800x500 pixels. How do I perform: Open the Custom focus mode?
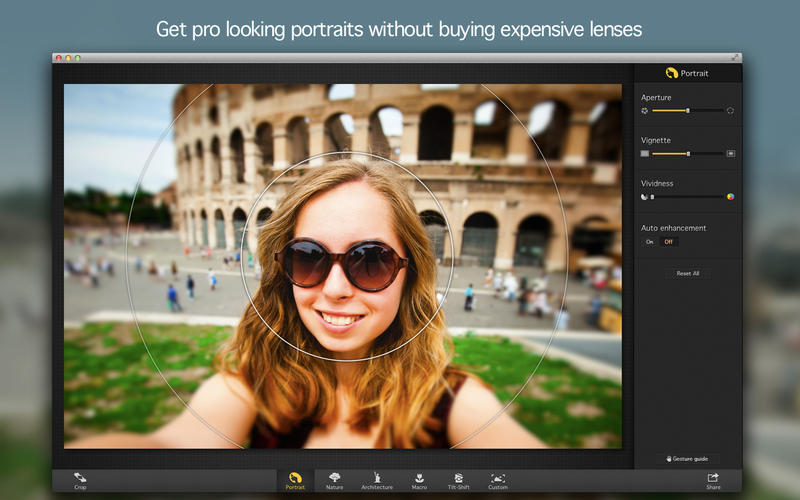click(x=498, y=480)
